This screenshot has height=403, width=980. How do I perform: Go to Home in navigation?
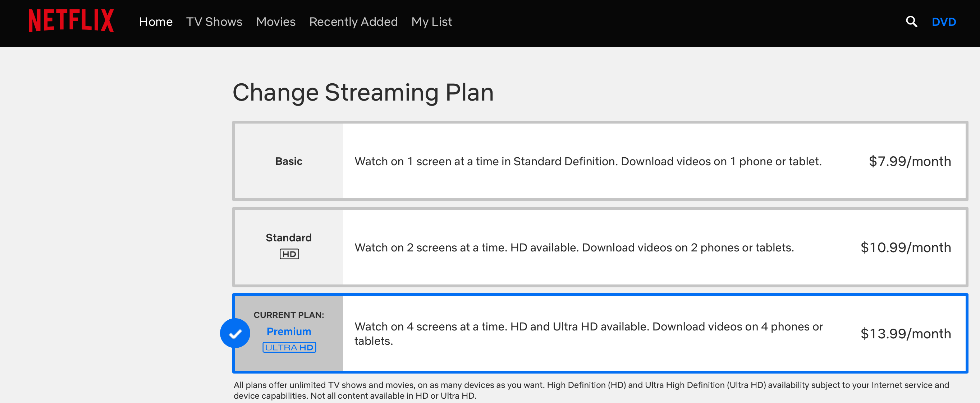pyautogui.click(x=156, y=22)
